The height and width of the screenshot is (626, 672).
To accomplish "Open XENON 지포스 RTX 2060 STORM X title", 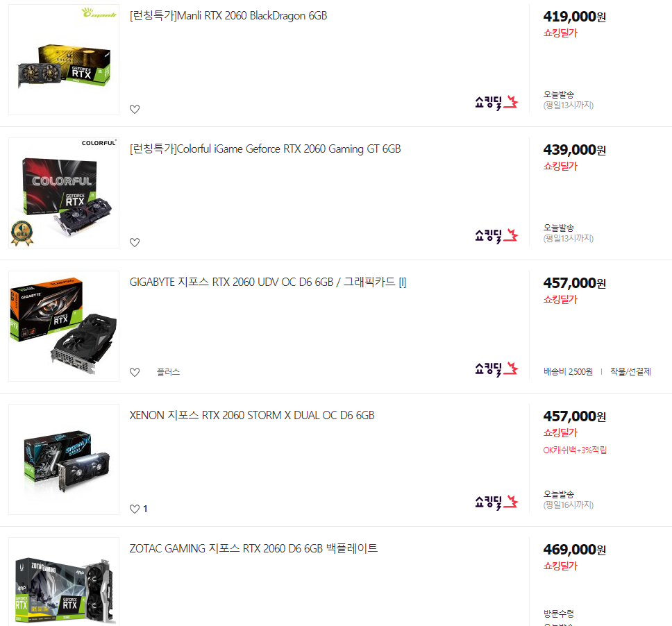I will 252,416.
